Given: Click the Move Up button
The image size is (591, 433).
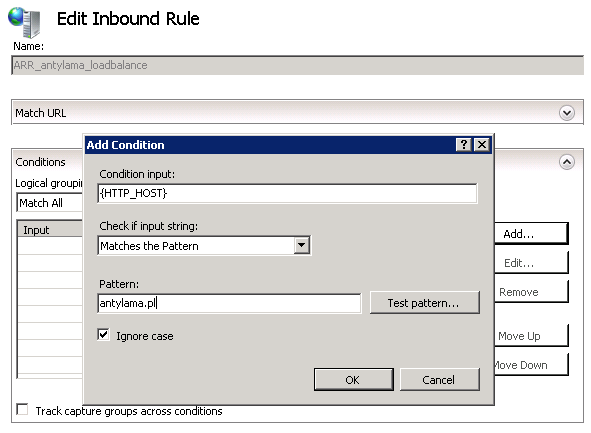Looking at the screenshot, I should click(531, 335).
